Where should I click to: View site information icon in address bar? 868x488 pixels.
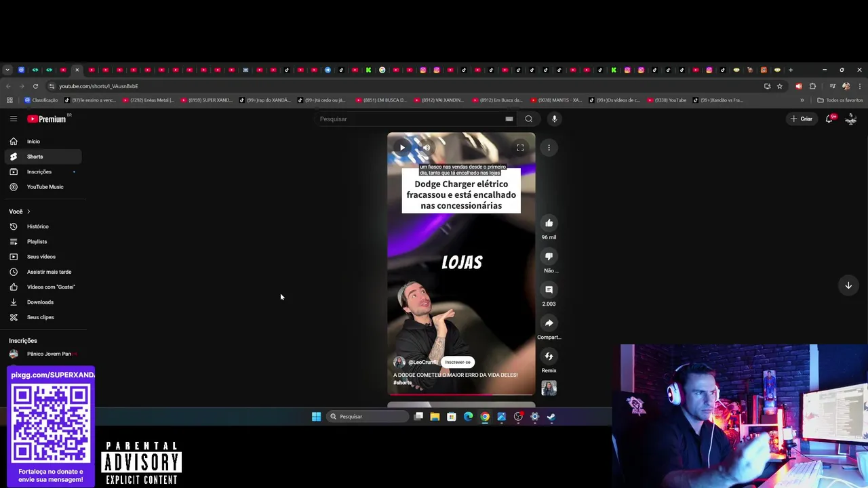point(52,86)
